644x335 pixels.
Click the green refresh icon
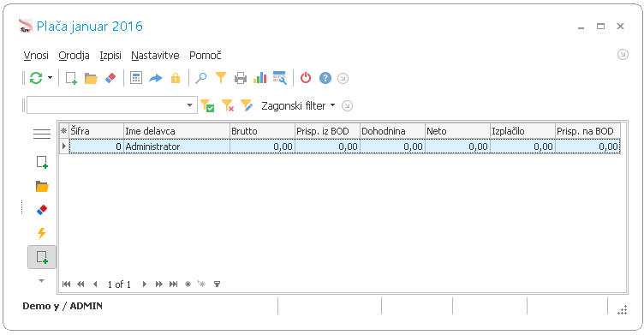[x=36, y=78]
